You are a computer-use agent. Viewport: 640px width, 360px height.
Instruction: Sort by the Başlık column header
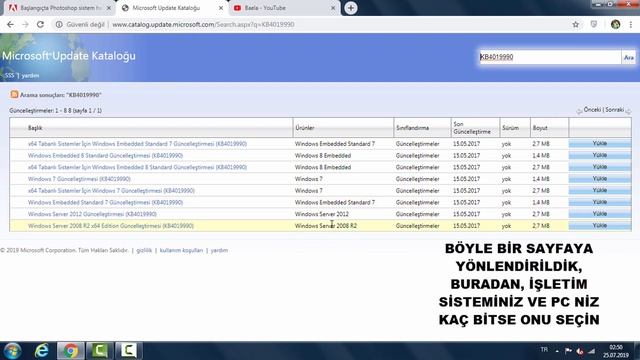pyautogui.click(x=35, y=128)
